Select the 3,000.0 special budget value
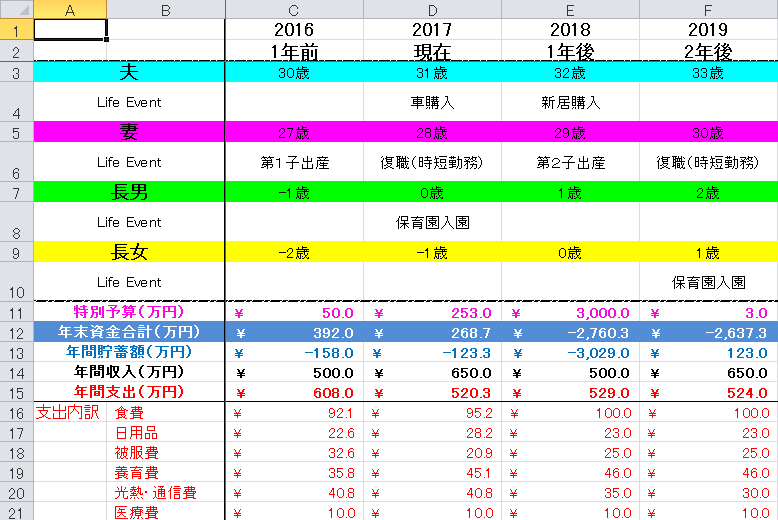The width and height of the screenshot is (778, 520). click(570, 313)
